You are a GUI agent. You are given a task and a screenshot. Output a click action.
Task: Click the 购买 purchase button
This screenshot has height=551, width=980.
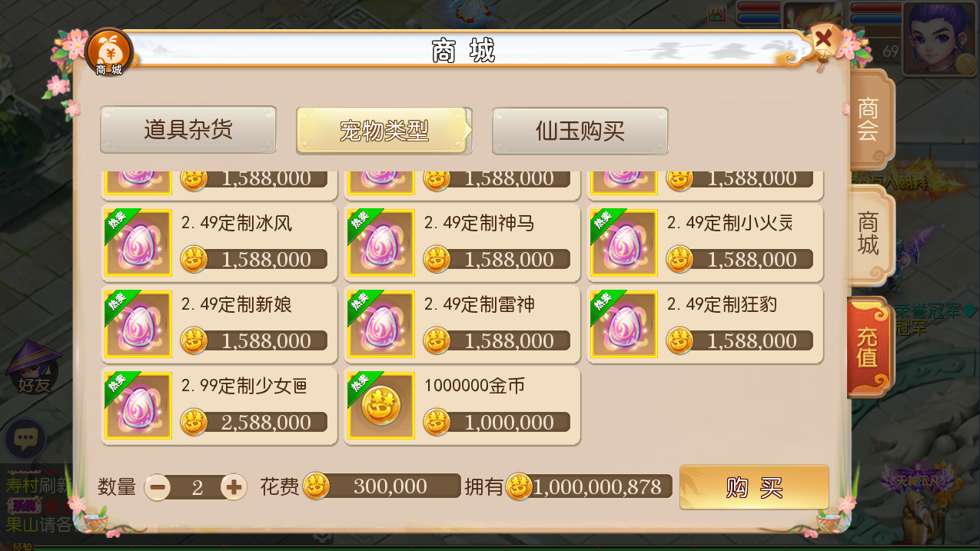754,487
